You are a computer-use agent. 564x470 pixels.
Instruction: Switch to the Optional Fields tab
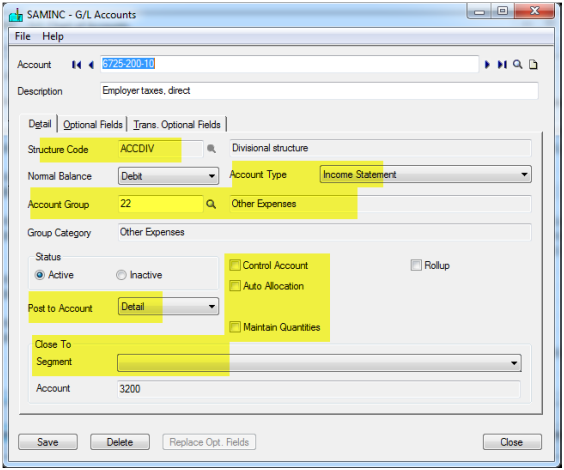(x=93, y=124)
